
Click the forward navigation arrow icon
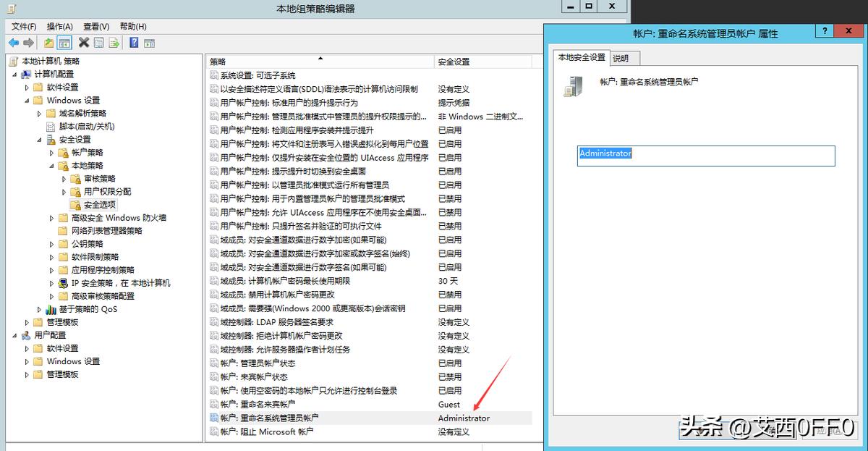point(27,42)
